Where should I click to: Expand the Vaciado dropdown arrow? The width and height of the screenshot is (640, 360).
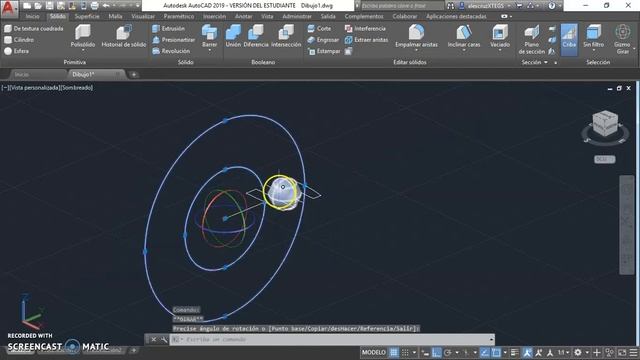500,50
